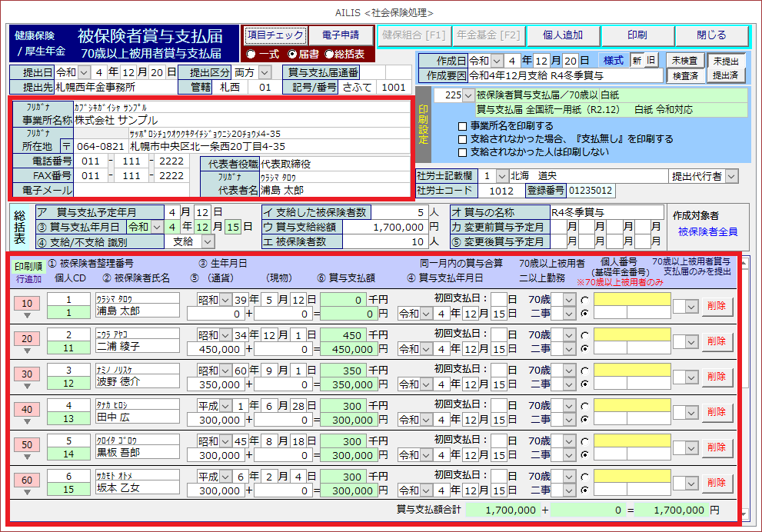Click the down arrow under print order 30
The width and height of the screenshot is (762, 532).
click(27, 386)
